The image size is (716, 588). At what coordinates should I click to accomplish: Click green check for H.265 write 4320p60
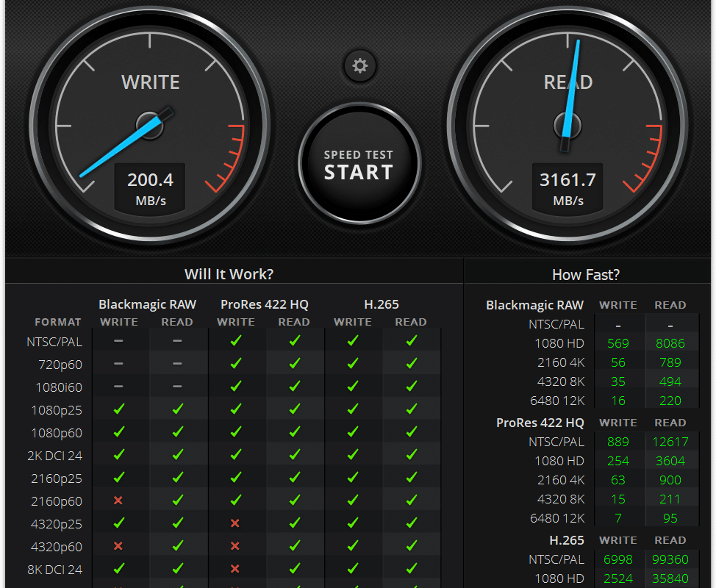pos(353,546)
